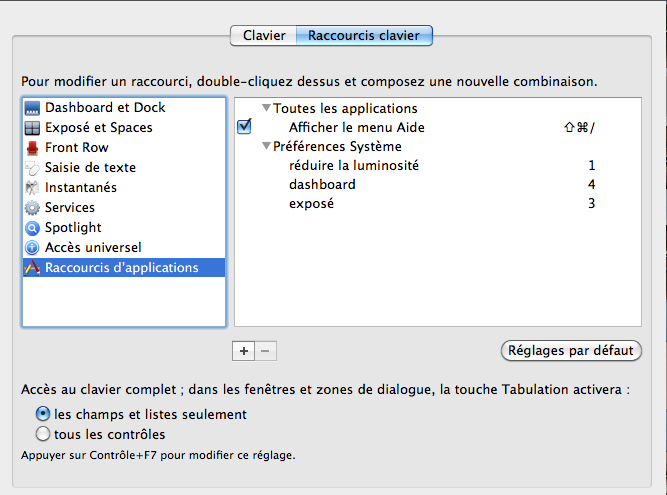Select "les champs et listes seulement" radio
Viewport: 667px width, 495px height.
coord(43,414)
